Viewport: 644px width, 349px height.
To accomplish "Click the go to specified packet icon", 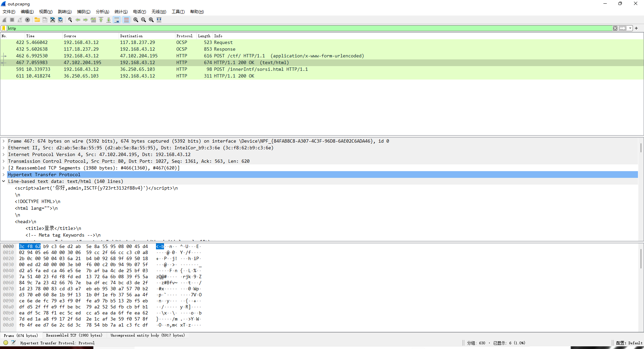I will click(93, 20).
